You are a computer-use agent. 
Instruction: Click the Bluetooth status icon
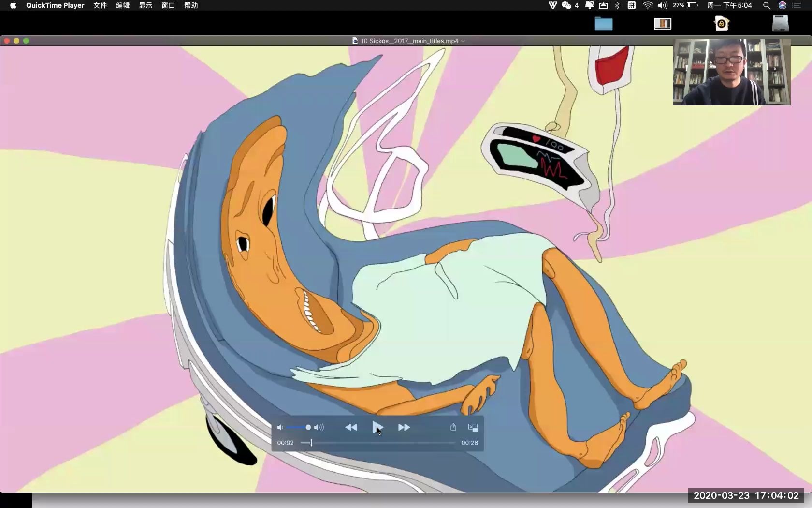(617, 5)
